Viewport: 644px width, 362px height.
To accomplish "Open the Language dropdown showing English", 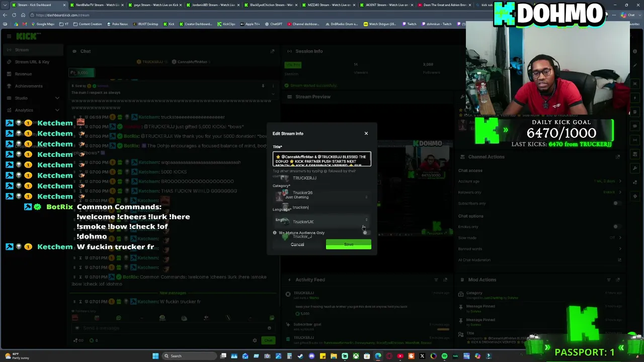I will pyautogui.click(x=322, y=220).
